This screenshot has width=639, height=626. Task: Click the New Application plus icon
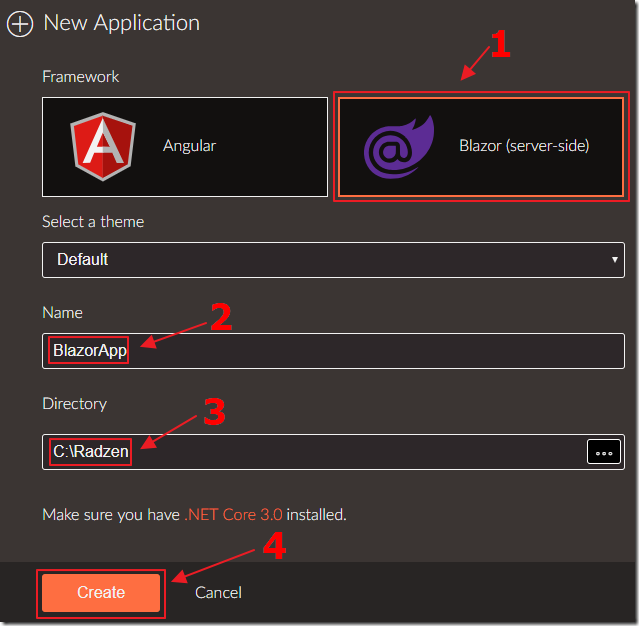pyautogui.click(x=20, y=24)
